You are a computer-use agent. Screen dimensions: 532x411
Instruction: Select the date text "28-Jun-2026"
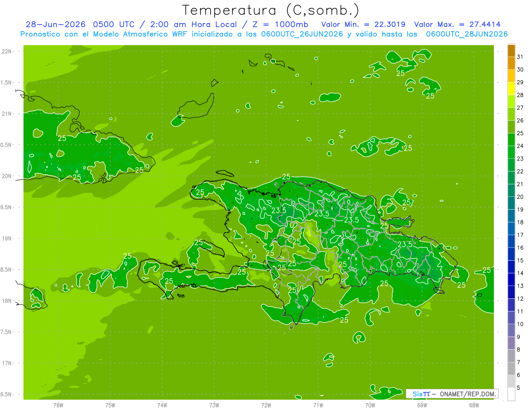[x=55, y=24]
